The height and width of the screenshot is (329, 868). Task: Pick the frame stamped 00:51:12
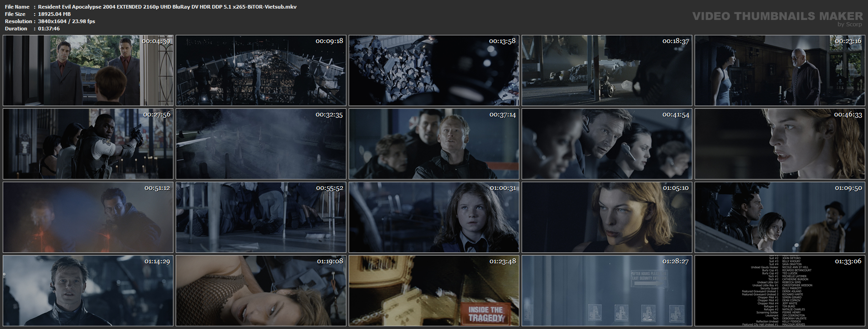point(88,217)
